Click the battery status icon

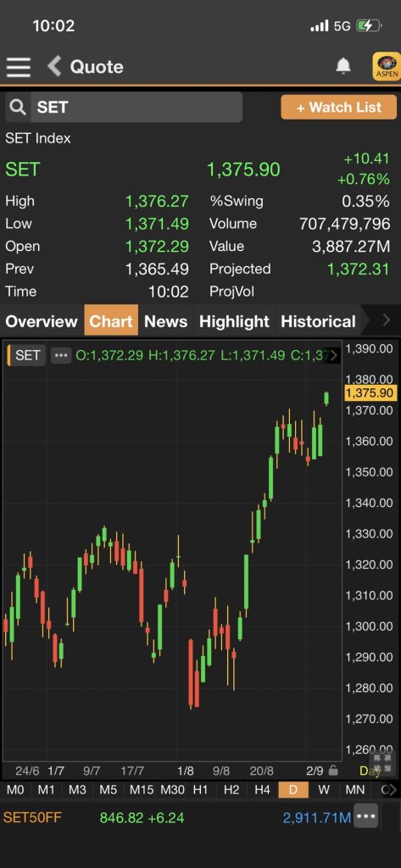(x=370, y=25)
